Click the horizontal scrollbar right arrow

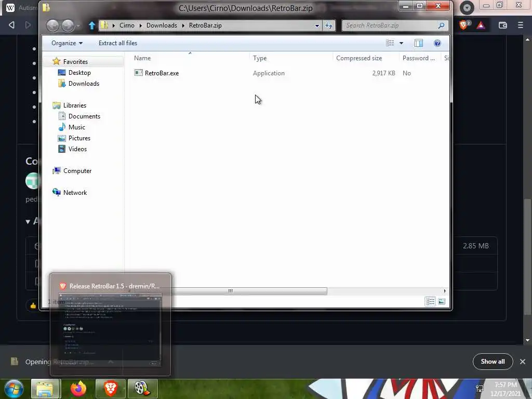[445, 291]
